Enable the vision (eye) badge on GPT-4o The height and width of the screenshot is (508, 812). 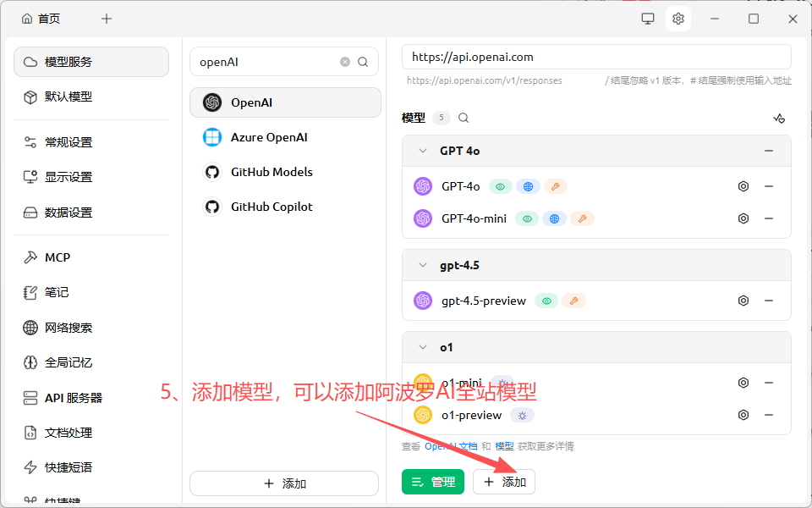click(502, 185)
